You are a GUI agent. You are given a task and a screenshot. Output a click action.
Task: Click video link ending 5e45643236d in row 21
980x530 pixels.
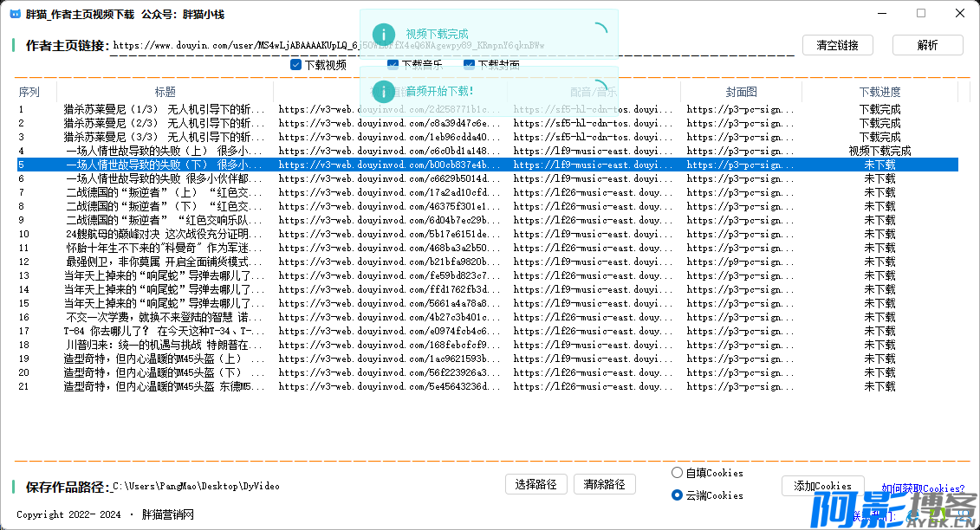pos(389,386)
